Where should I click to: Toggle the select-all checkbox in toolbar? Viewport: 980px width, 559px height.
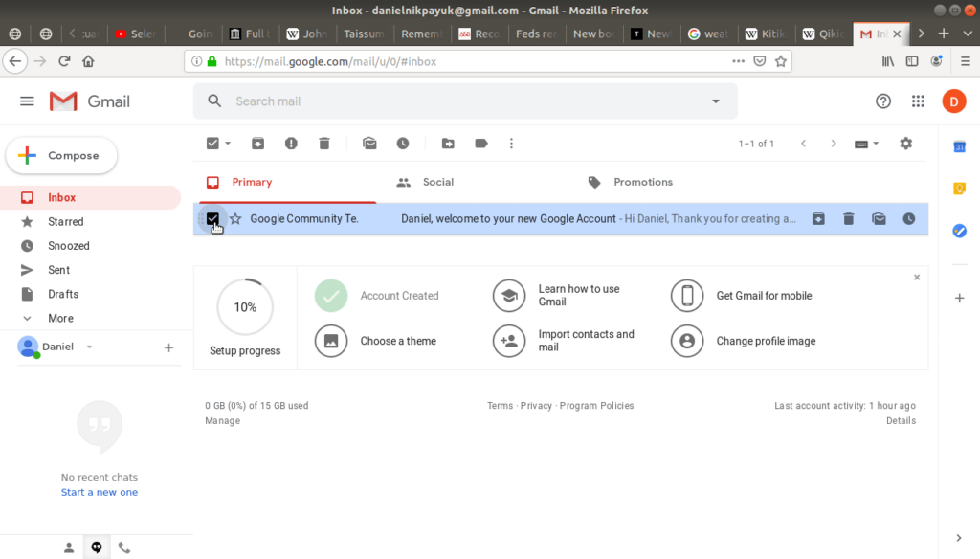pyautogui.click(x=212, y=144)
